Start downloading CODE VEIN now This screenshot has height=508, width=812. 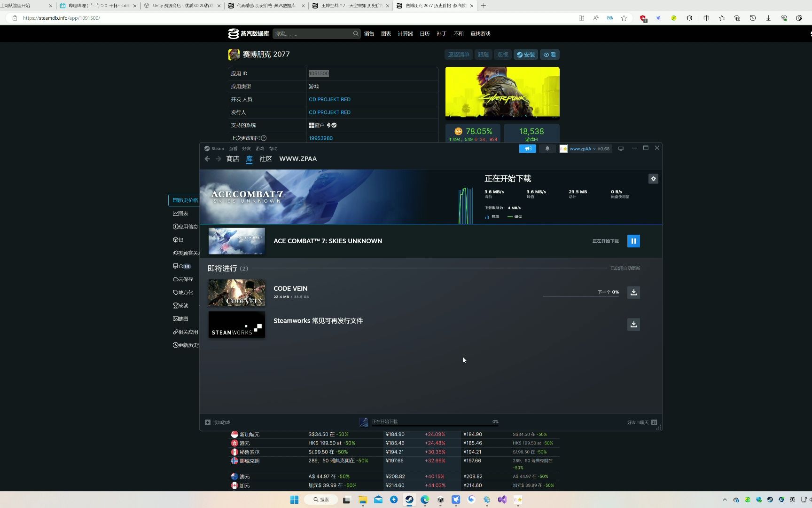click(x=633, y=292)
